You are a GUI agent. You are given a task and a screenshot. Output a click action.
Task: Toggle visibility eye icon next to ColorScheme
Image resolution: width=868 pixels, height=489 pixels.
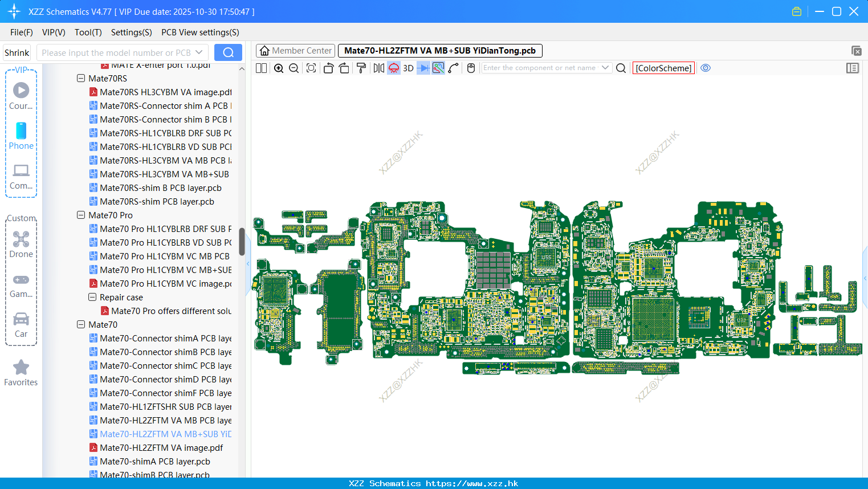point(706,68)
